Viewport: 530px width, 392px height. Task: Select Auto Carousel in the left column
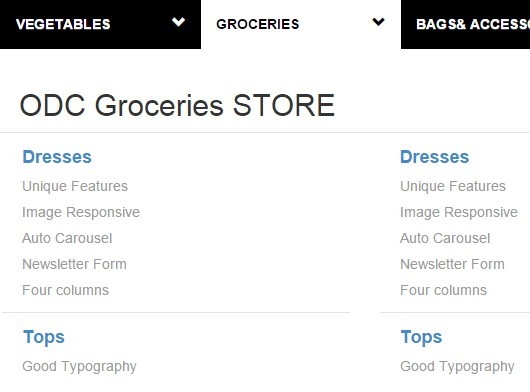click(x=67, y=238)
